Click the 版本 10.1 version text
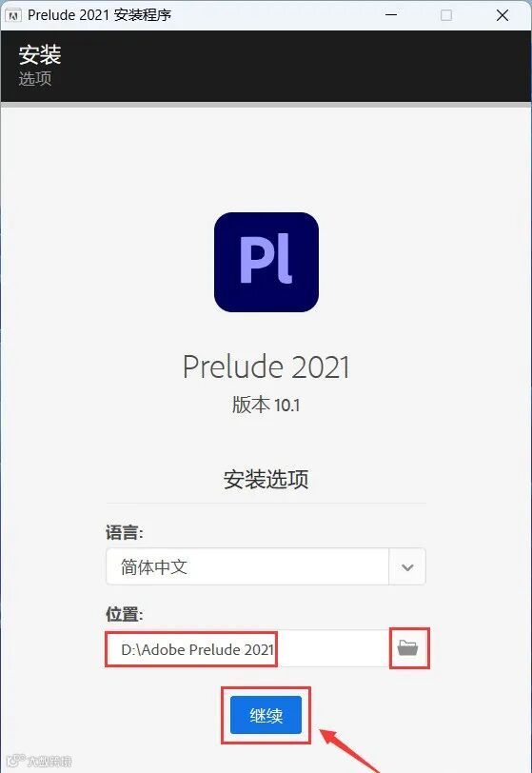The height and width of the screenshot is (773, 532). [266, 405]
